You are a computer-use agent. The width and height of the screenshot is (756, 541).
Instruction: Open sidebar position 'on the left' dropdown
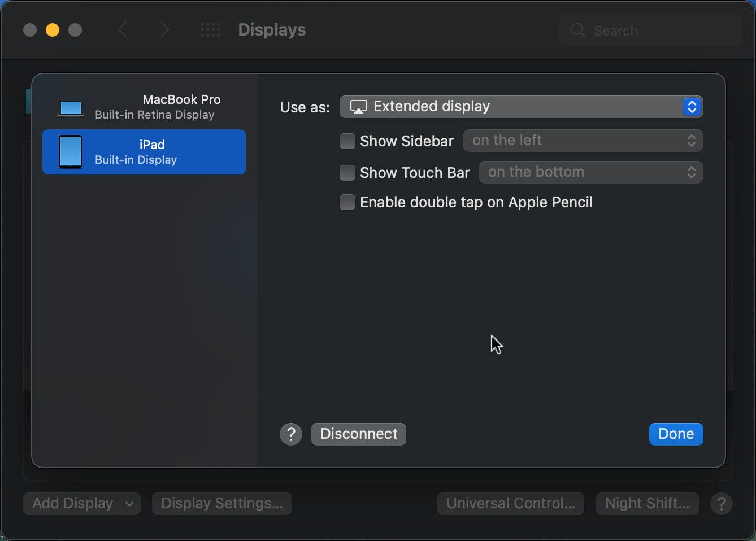583,141
